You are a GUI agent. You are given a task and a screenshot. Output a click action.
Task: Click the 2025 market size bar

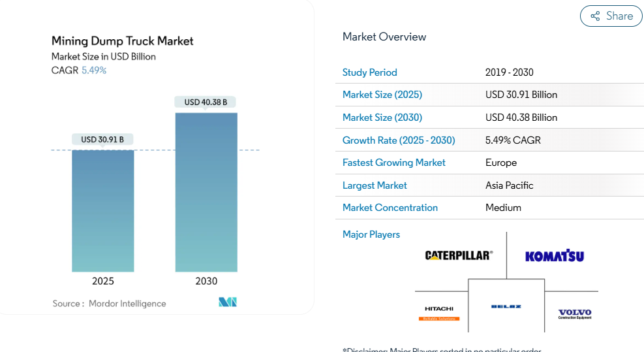tap(103, 211)
